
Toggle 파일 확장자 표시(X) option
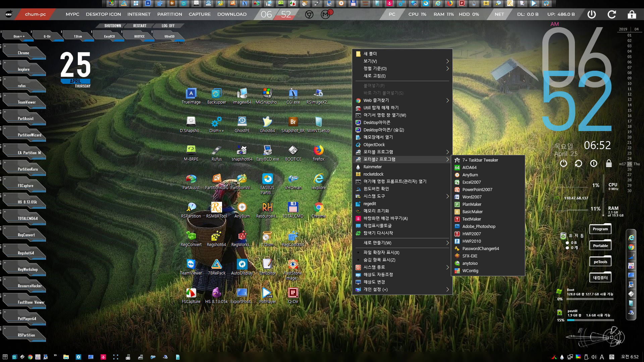coord(402,252)
